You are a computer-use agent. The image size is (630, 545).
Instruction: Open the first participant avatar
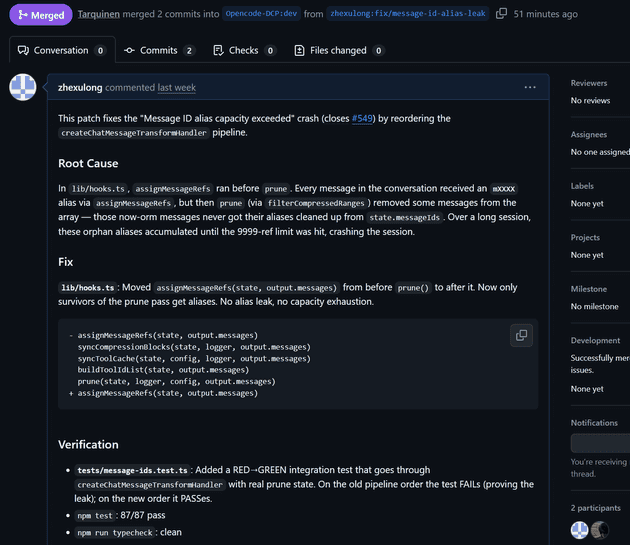579,530
